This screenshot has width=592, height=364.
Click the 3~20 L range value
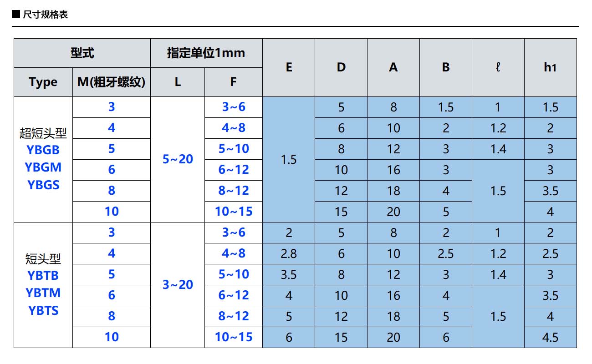point(178,285)
